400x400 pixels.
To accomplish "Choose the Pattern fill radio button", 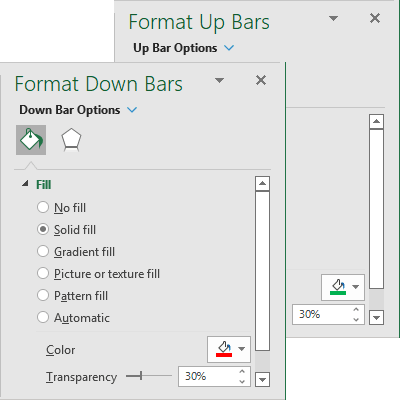I will [x=43, y=295].
